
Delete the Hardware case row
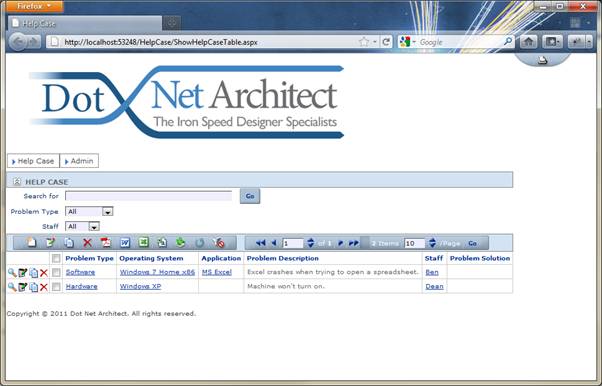click(x=44, y=287)
